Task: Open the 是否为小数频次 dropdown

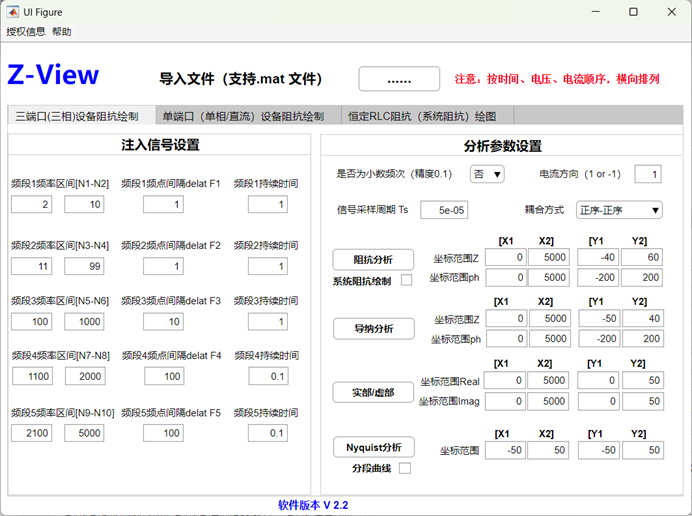Action: pyautogui.click(x=487, y=174)
